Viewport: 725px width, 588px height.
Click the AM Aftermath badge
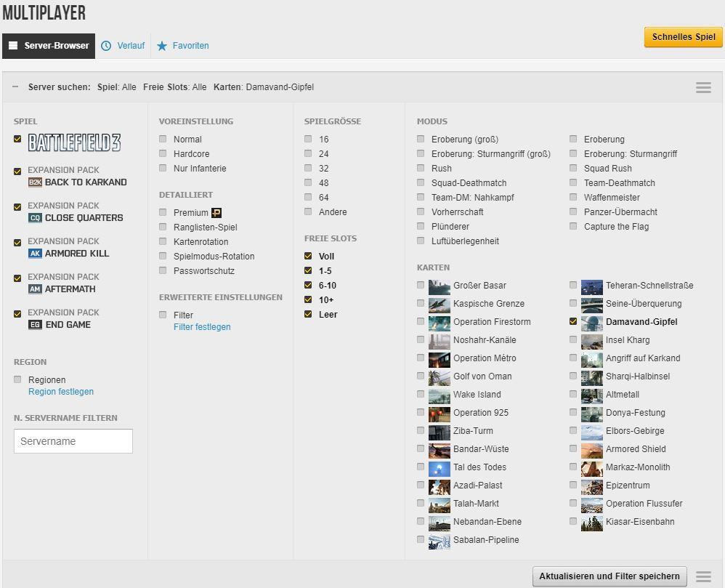35,289
